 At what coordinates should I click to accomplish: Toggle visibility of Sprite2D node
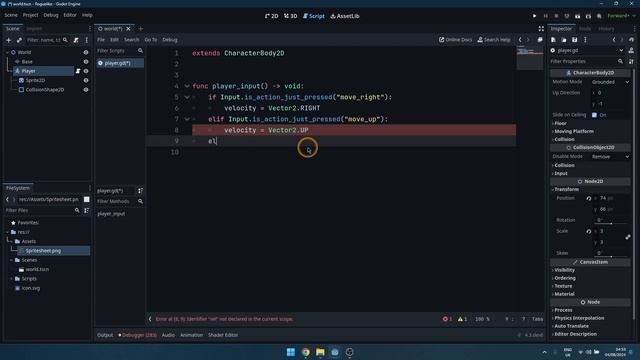point(86,80)
